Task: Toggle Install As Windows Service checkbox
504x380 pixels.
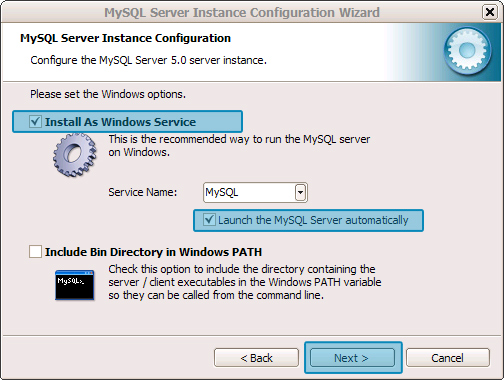Action: click(x=35, y=122)
